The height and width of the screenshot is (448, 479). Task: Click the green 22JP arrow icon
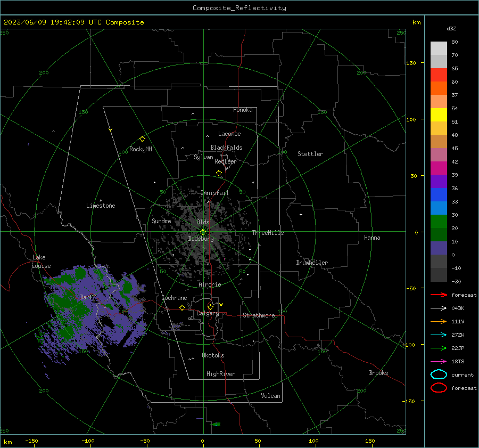pos(439,348)
